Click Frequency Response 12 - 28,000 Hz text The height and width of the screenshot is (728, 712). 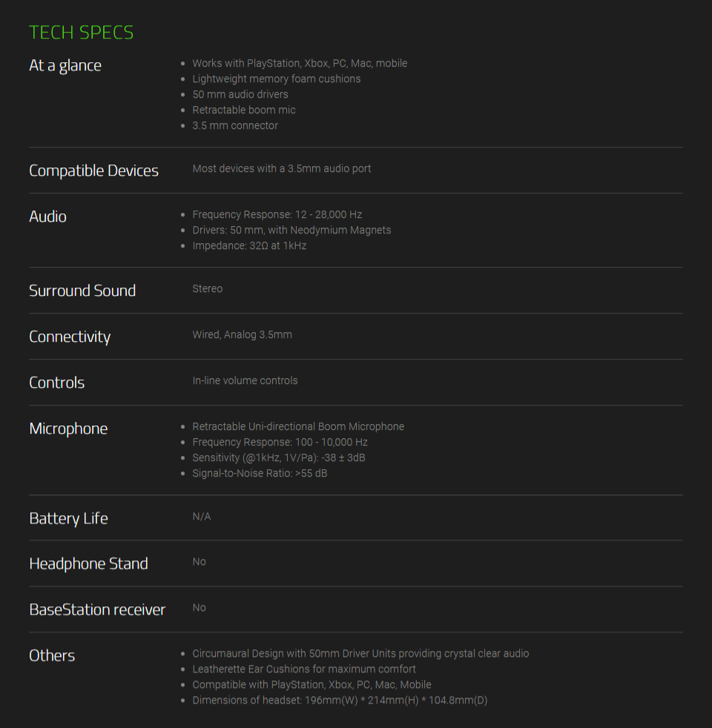[277, 214]
